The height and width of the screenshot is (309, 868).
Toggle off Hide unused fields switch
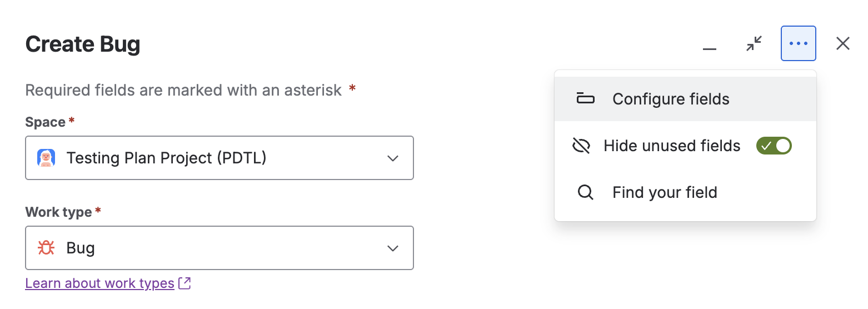(x=774, y=146)
